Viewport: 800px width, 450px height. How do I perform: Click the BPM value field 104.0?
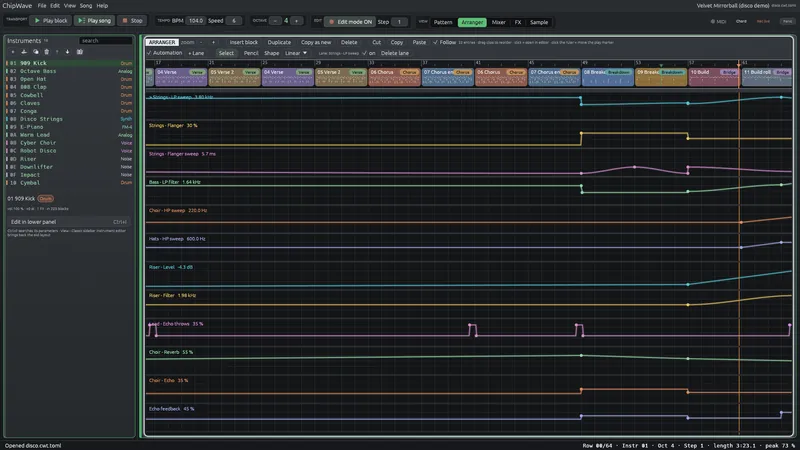[x=195, y=20]
